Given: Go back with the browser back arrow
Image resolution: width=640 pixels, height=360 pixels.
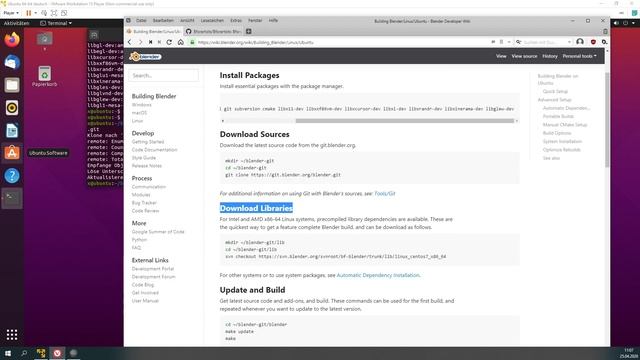Looking at the screenshot, I should (x=130, y=42).
